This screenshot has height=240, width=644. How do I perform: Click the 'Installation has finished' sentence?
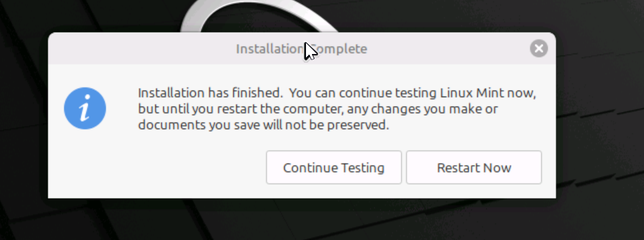point(210,93)
